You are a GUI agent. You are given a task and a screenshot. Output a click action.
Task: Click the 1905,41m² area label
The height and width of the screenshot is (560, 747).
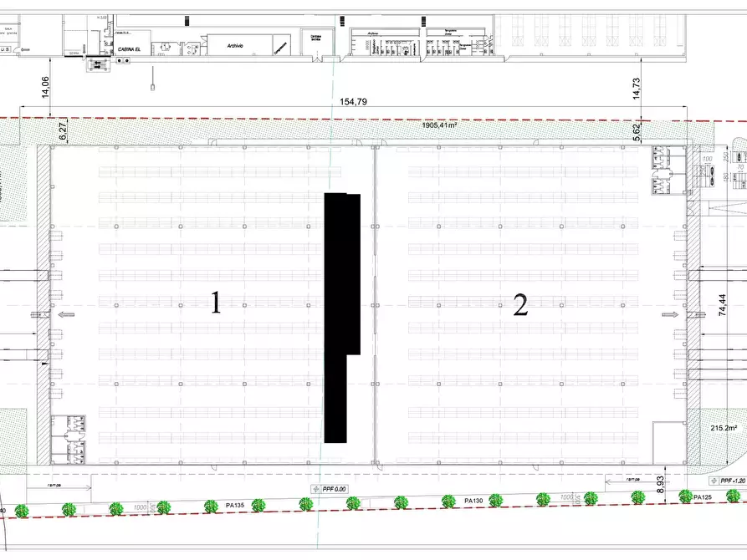[x=438, y=125]
